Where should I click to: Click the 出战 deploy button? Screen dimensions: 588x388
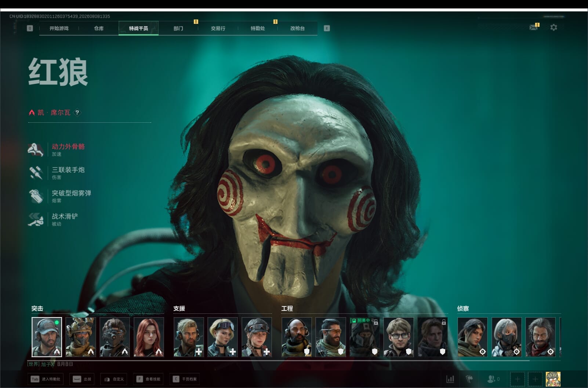pos(81,379)
